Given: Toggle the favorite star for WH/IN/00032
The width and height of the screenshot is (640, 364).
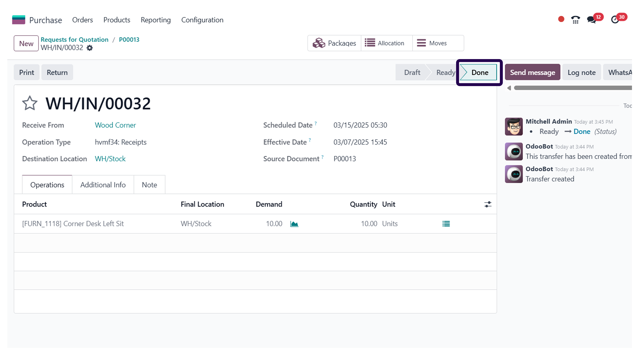Looking at the screenshot, I should pyautogui.click(x=30, y=103).
